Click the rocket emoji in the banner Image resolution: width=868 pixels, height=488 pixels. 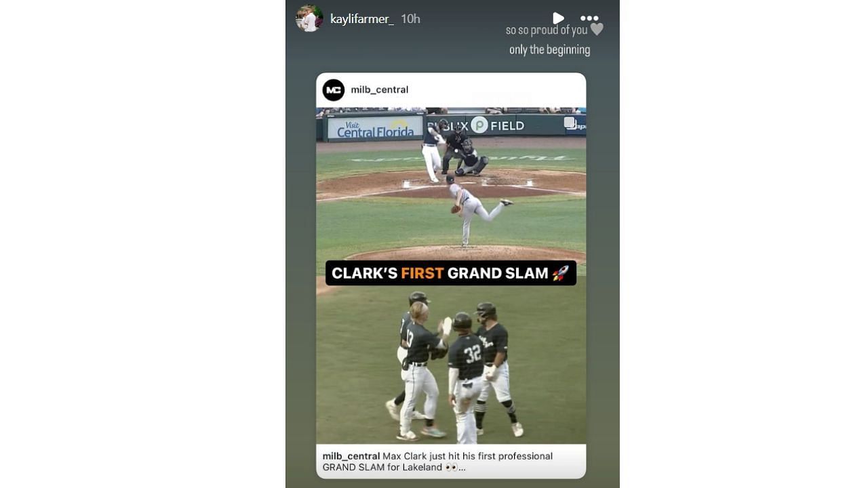560,273
